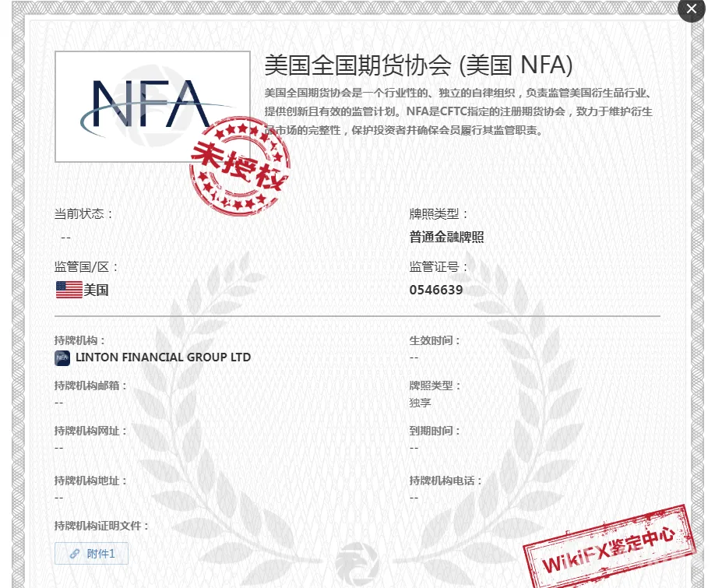Click the 到期时间 label

pyautogui.click(x=435, y=431)
